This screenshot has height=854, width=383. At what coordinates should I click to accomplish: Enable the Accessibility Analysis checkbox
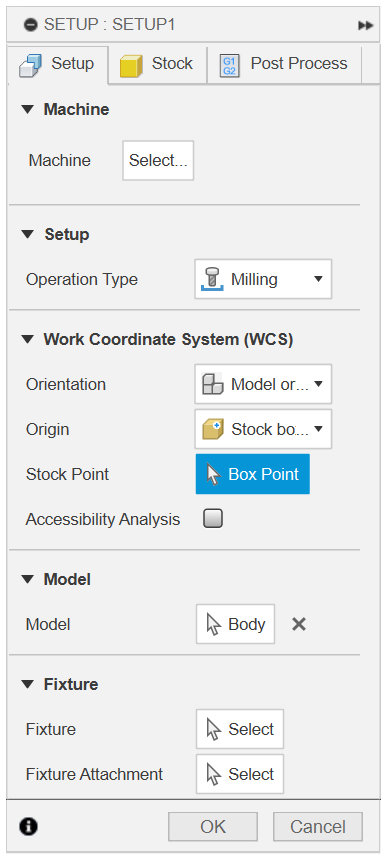coord(213,519)
